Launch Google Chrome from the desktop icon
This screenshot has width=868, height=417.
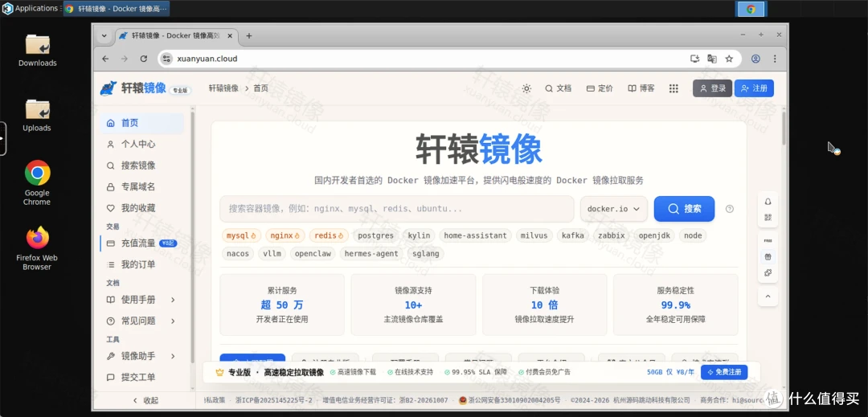tap(37, 182)
